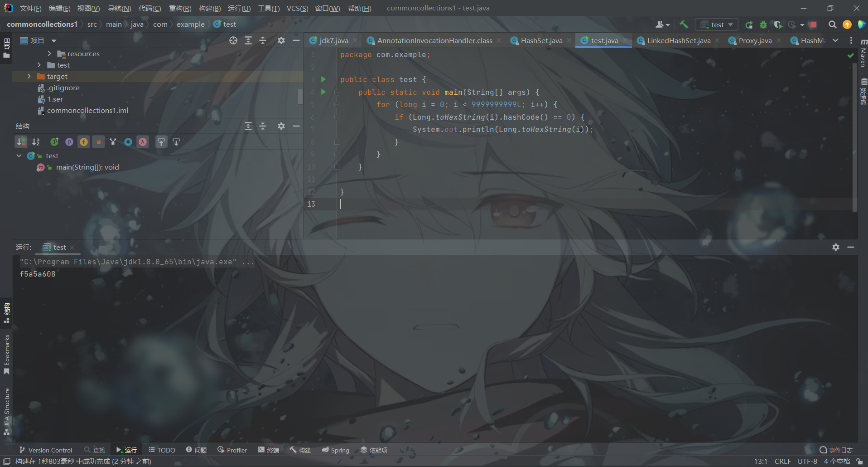Click the run gutter arrow beside main method
The height and width of the screenshot is (467, 868).
coord(323,92)
